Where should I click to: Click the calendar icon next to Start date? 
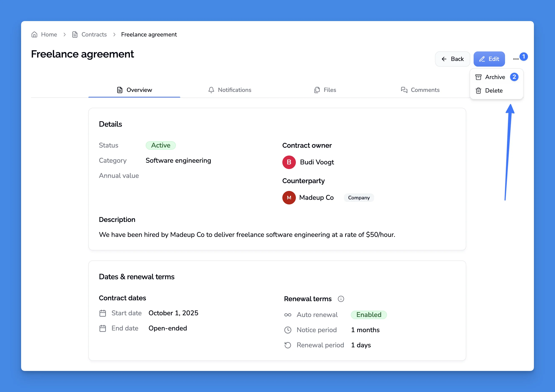click(x=103, y=313)
